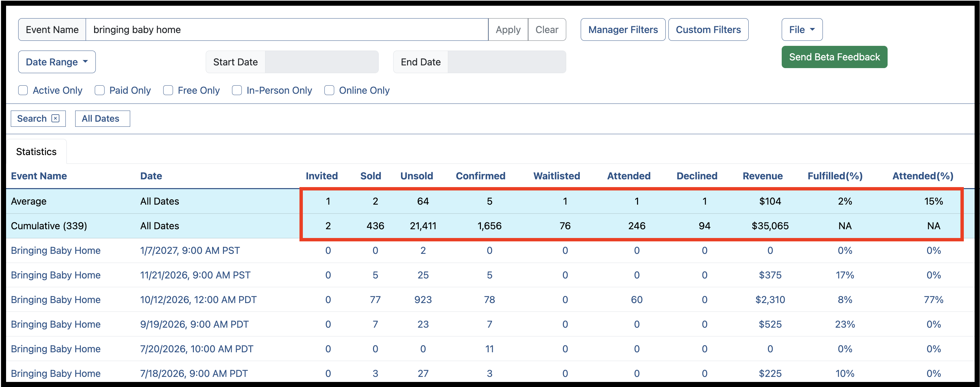Expand the File dropdown menu
The width and height of the screenshot is (980, 387).
802,29
